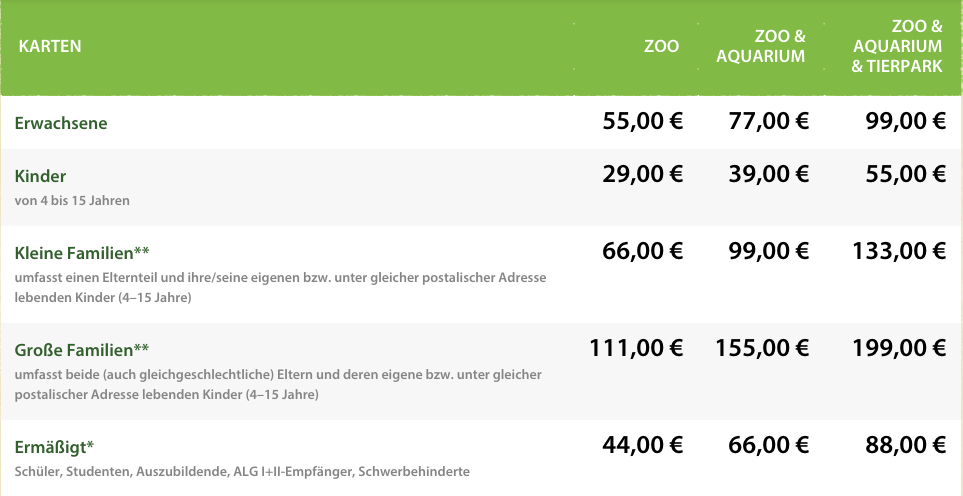This screenshot has height=496, width=963.
Task: Click the 133,00 € small family price
Action: pyautogui.click(x=899, y=251)
